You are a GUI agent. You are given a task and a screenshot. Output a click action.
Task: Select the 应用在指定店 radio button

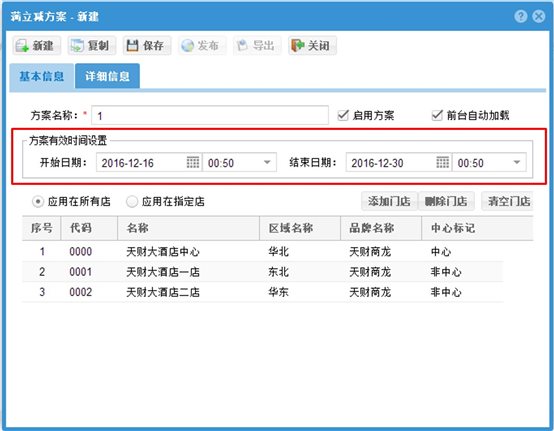coord(132,202)
